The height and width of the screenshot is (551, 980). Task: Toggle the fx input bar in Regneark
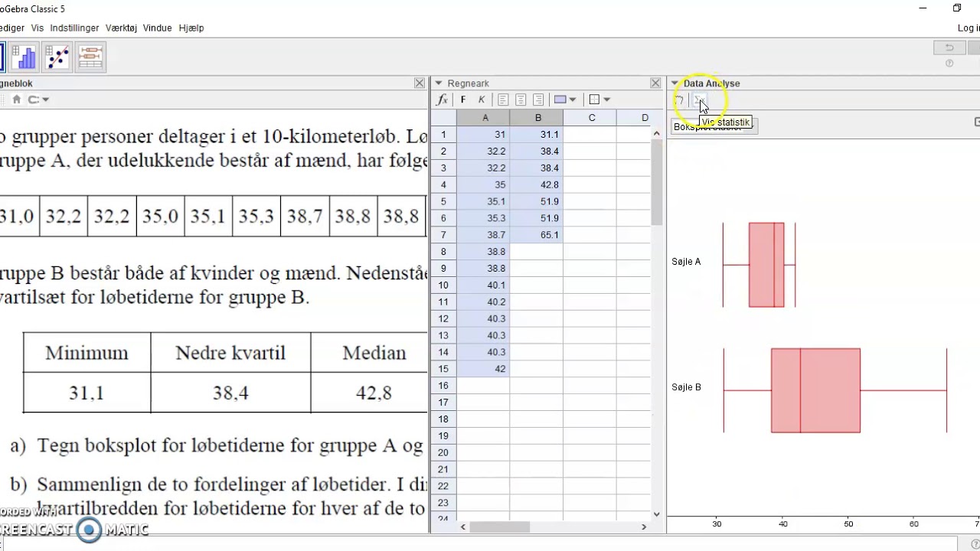pyautogui.click(x=443, y=99)
